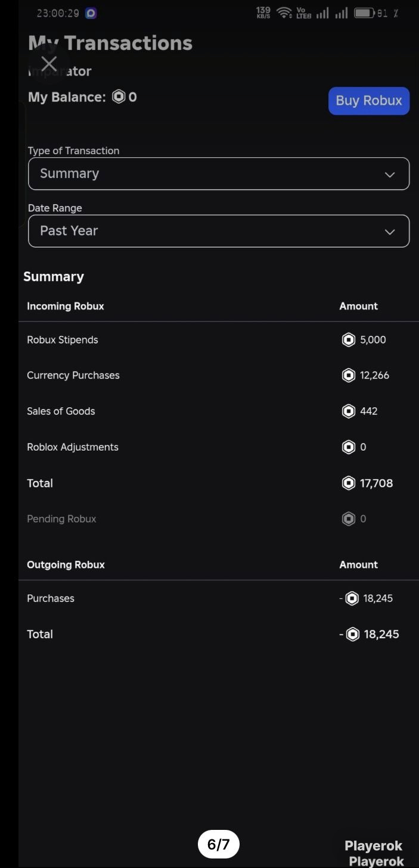The image size is (419, 868).
Task: Click the Robux icon beside 12,266 purchases
Action: [349, 375]
